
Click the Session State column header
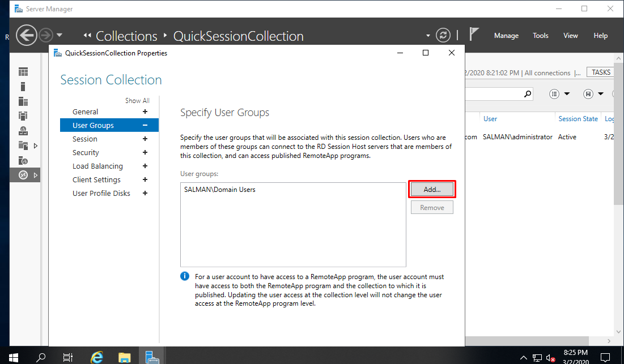tap(578, 119)
